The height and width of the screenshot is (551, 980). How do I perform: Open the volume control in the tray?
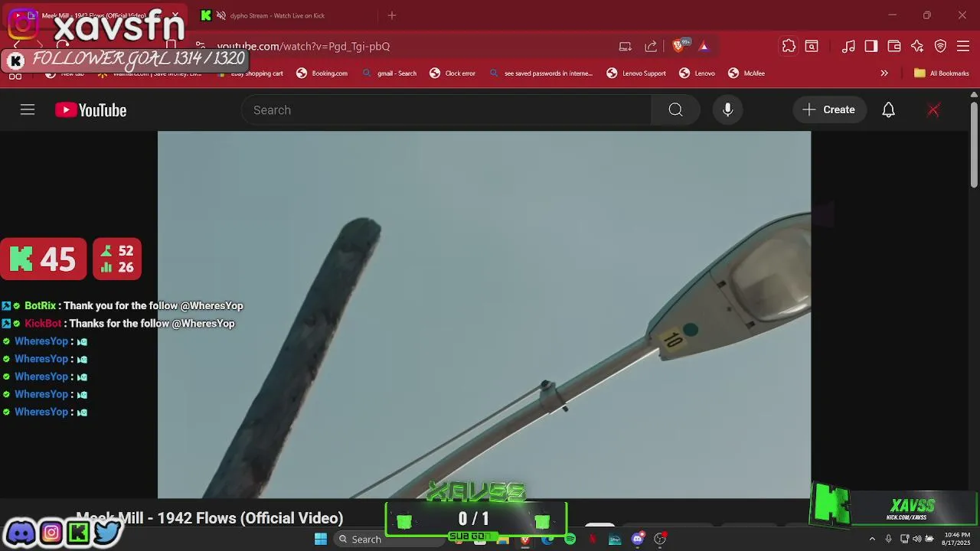pyautogui.click(x=916, y=539)
